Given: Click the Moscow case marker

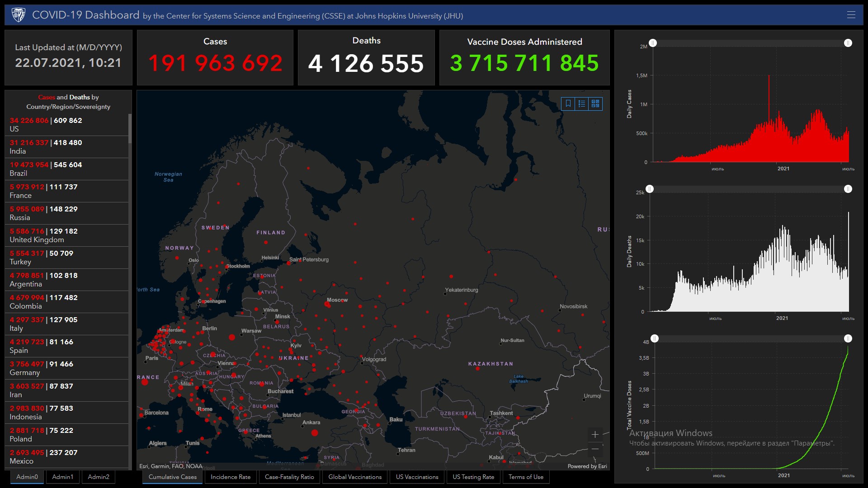Looking at the screenshot, I should [327, 305].
